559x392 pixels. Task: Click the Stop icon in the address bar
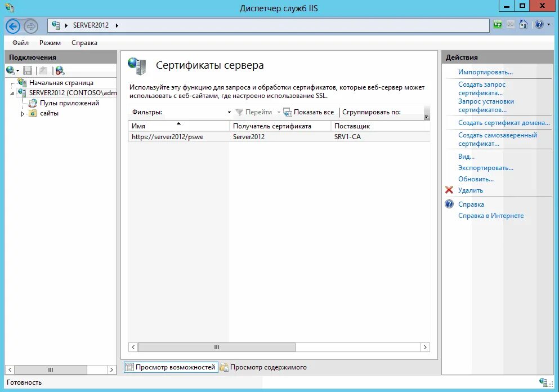[511, 25]
